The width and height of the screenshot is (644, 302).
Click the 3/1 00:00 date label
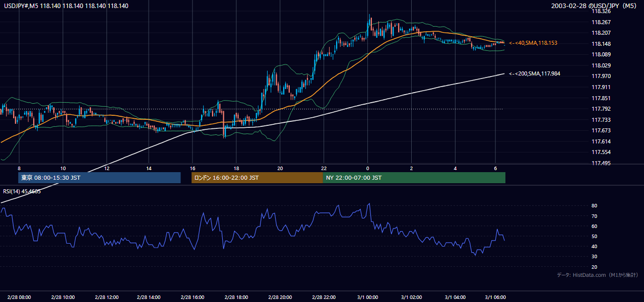[x=368, y=297]
